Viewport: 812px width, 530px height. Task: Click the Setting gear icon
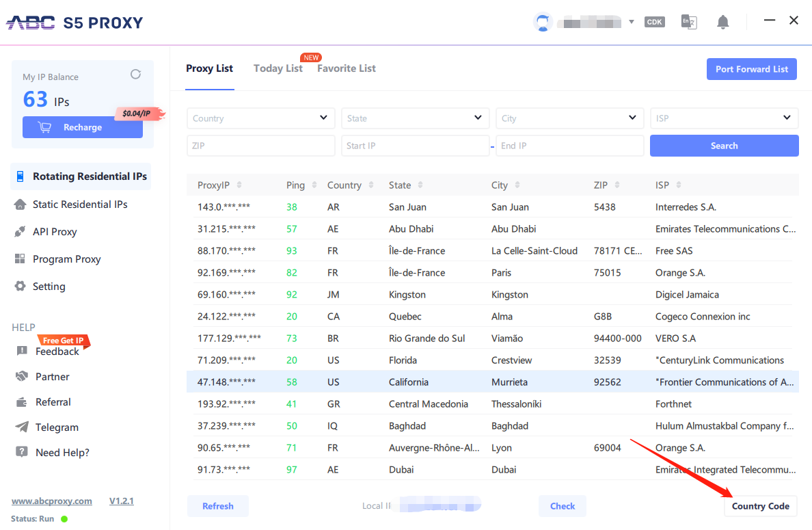(x=21, y=286)
